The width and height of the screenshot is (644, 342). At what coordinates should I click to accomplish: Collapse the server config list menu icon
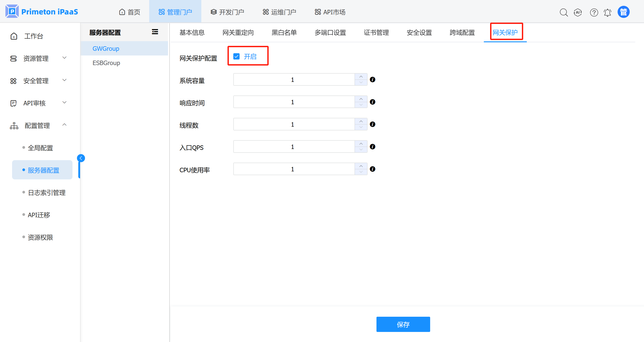(155, 32)
